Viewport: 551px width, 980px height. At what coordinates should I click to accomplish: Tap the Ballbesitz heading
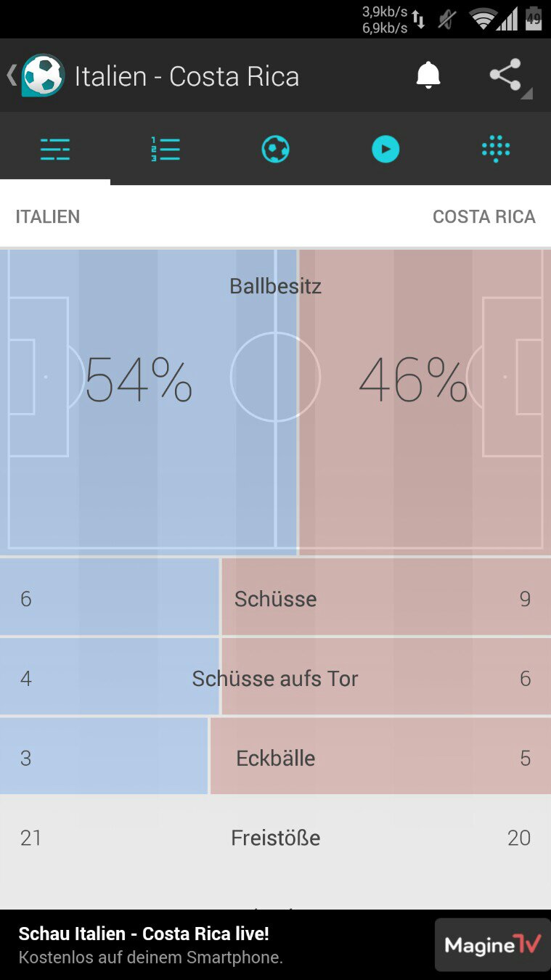coord(275,286)
